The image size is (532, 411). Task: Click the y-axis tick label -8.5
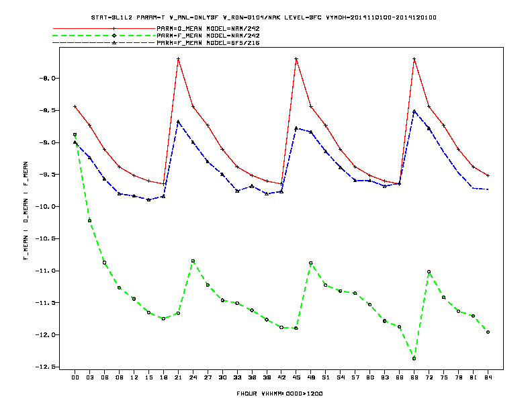pyautogui.click(x=47, y=111)
